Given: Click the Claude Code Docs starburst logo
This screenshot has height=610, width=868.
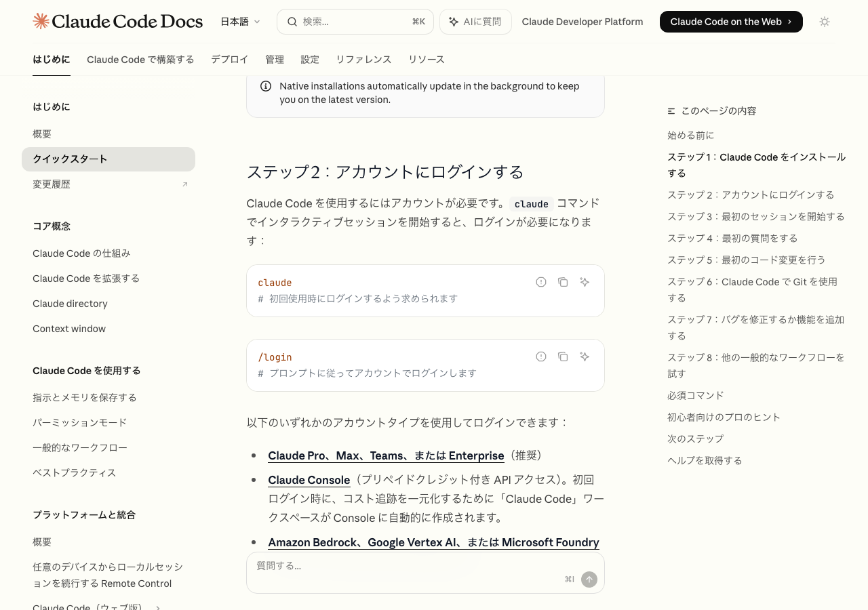Looking at the screenshot, I should point(41,21).
